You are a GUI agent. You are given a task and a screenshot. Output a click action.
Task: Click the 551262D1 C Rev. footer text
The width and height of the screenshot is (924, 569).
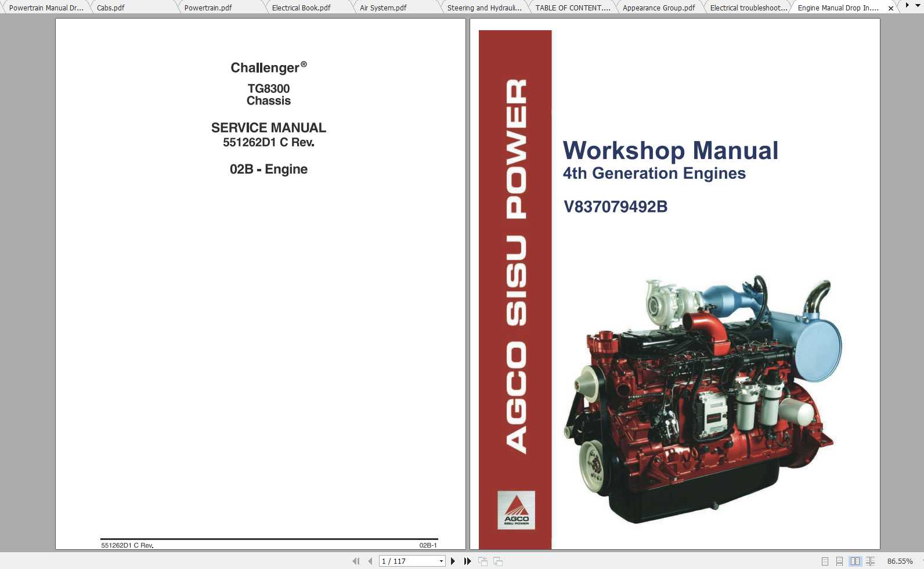pyautogui.click(x=127, y=545)
